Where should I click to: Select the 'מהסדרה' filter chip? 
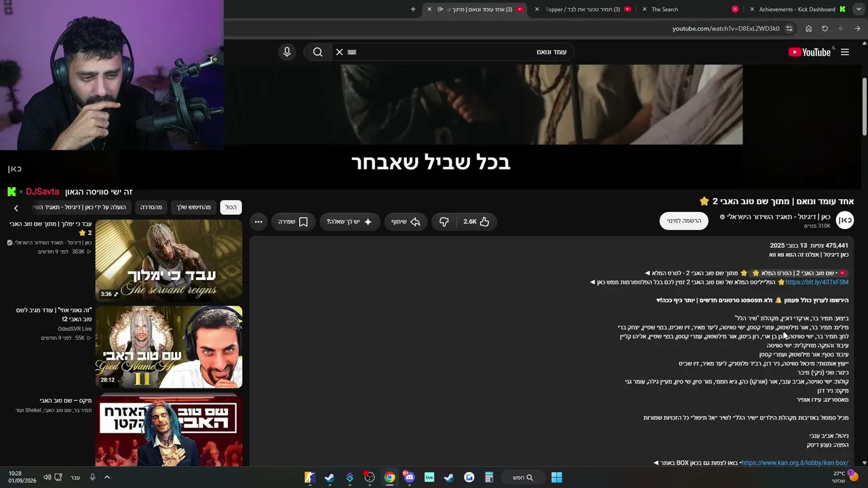tap(151, 207)
